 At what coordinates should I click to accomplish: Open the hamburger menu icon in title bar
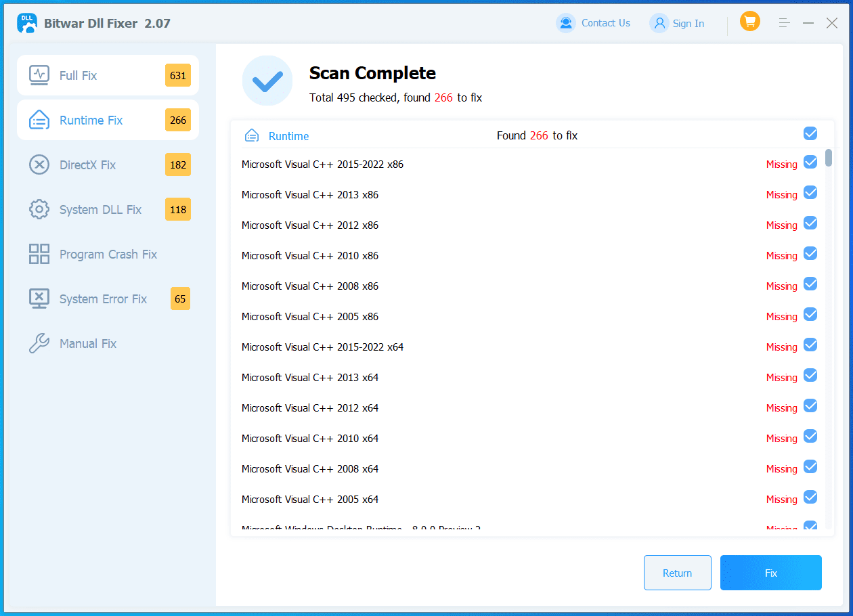785,23
